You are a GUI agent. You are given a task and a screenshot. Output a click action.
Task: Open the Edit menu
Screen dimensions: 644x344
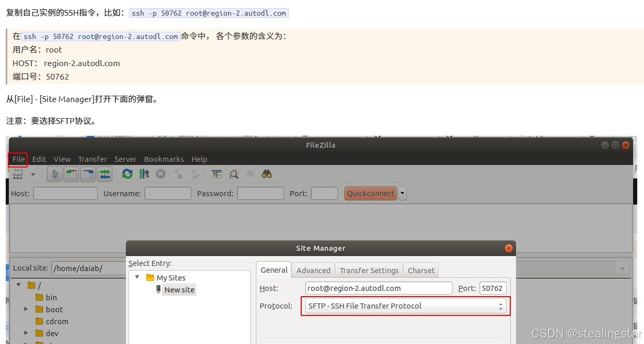point(40,159)
